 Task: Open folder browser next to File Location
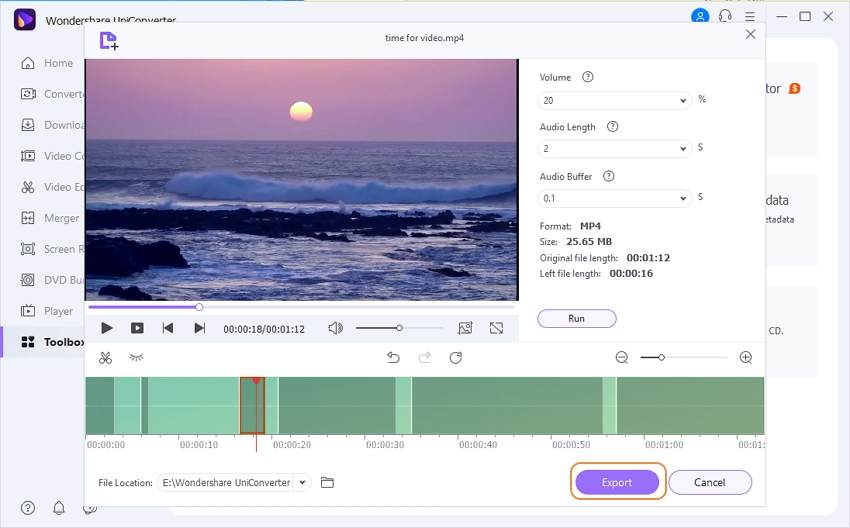click(327, 483)
